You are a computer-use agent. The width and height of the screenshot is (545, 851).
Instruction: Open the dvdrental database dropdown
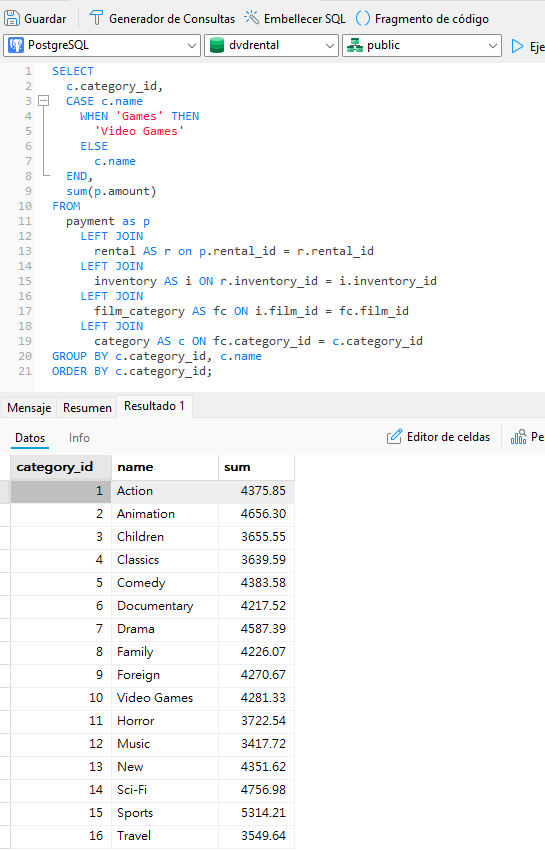pos(271,46)
